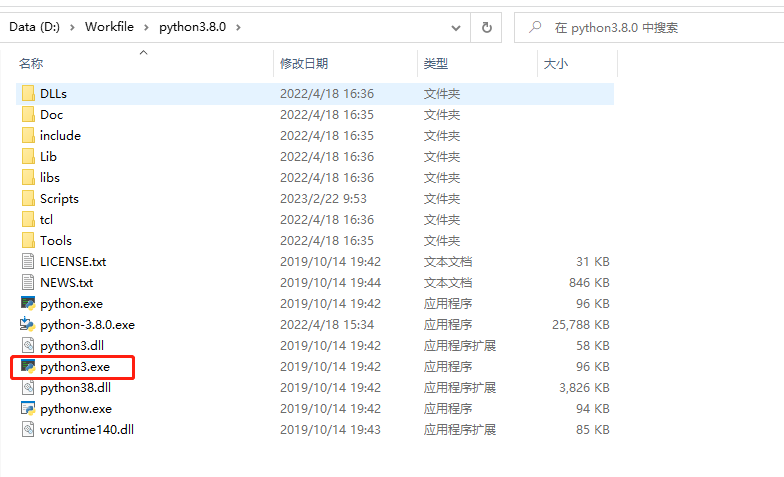Select the python38.dll file name
This screenshot has width=784, height=477.
click(x=76, y=388)
